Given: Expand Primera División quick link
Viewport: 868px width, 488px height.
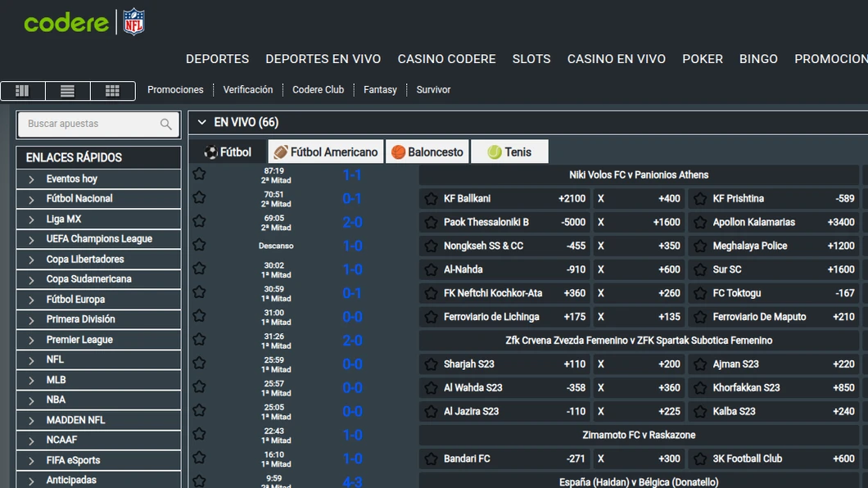Looking at the screenshot, I should 98,319.
